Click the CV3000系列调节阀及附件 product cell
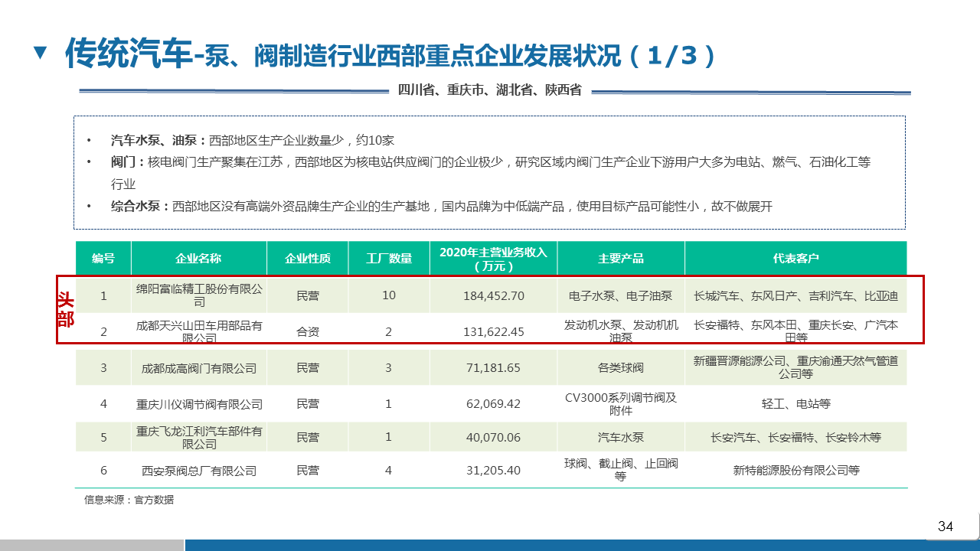The image size is (980, 551). (620, 404)
